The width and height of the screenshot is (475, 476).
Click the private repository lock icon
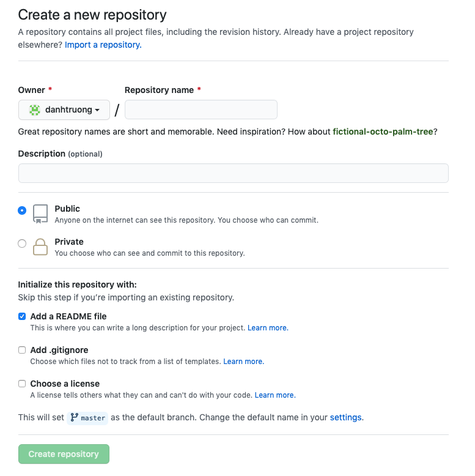point(40,247)
